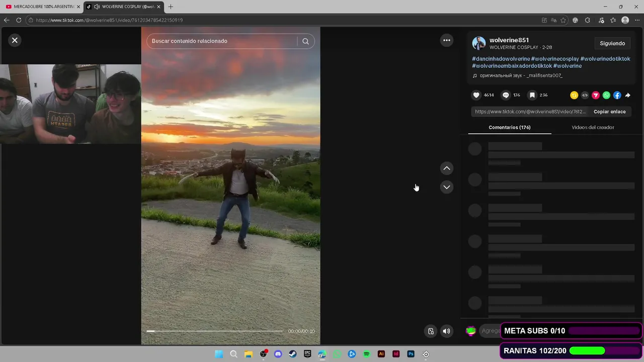The image size is (644, 362).
Task: Click the auto-scroll icon beside volume
Action: (x=431, y=331)
